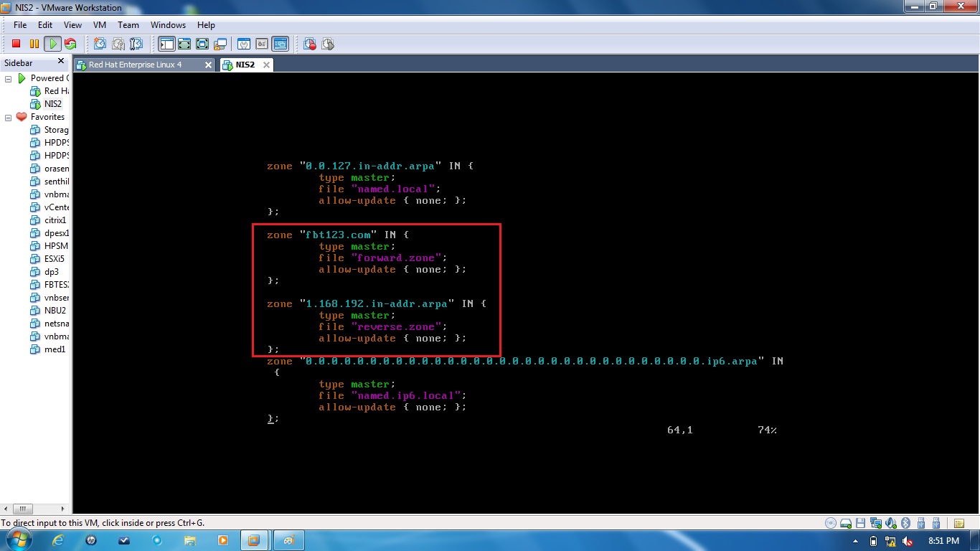Screen dimensions: 980x551
Task: Power on the virtual machine with the play icon
Action: click(x=52, y=44)
